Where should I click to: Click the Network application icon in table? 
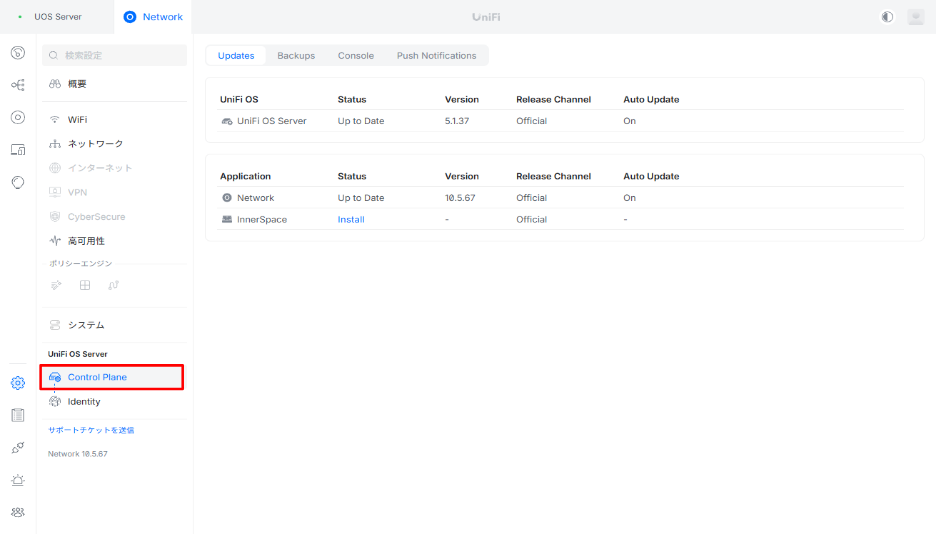pos(227,197)
